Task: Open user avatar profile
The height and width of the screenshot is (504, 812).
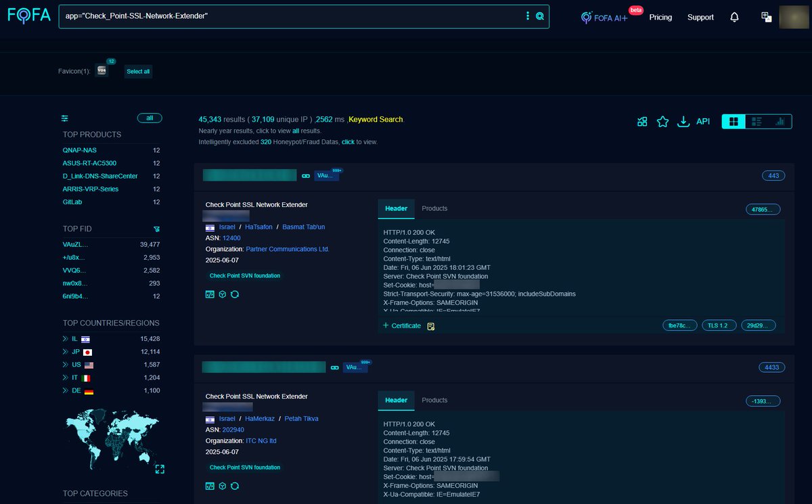Action: (x=793, y=17)
